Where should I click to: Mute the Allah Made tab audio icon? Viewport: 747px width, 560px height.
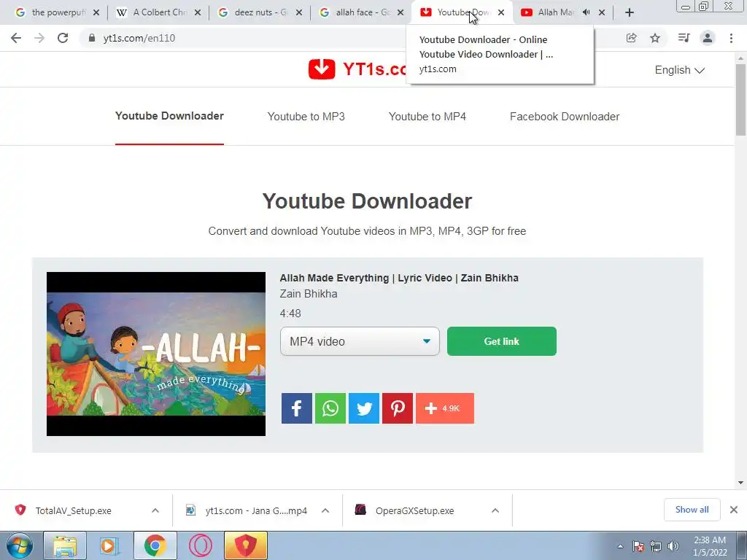click(586, 12)
